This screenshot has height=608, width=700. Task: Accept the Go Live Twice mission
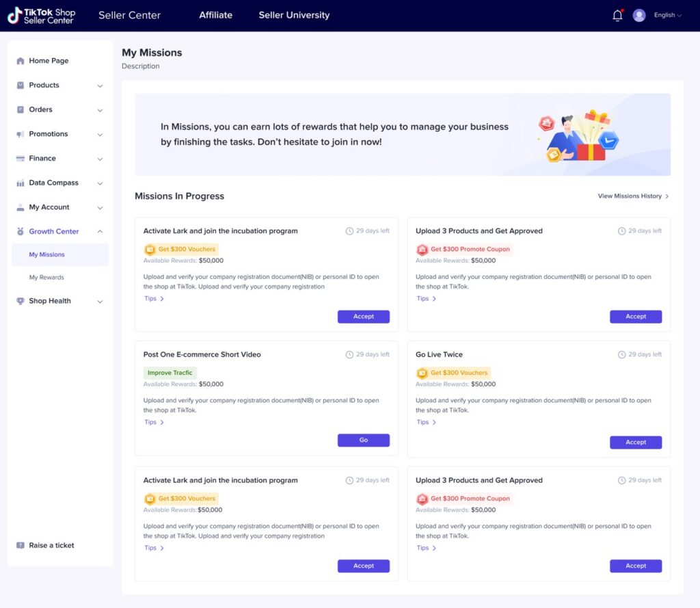pyautogui.click(x=636, y=442)
